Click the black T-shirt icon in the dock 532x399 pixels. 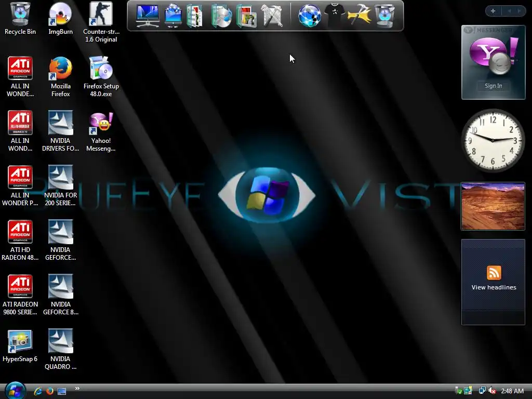click(x=335, y=15)
